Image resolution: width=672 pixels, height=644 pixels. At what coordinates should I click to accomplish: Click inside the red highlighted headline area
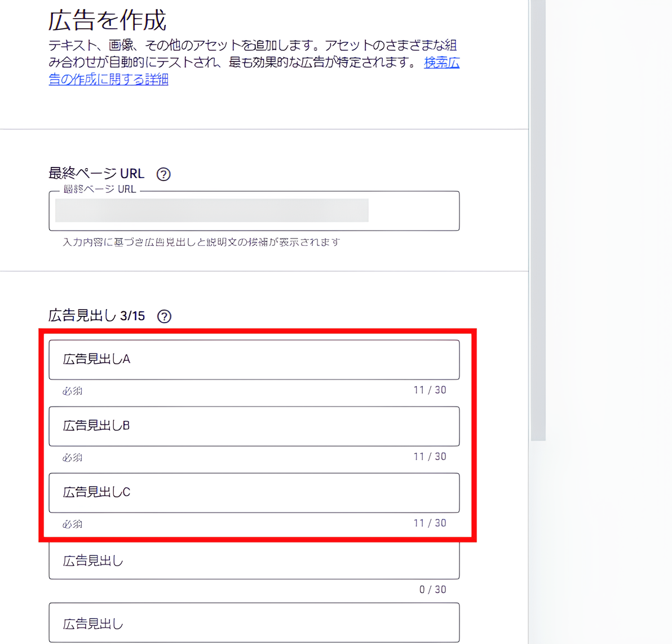(x=254, y=434)
